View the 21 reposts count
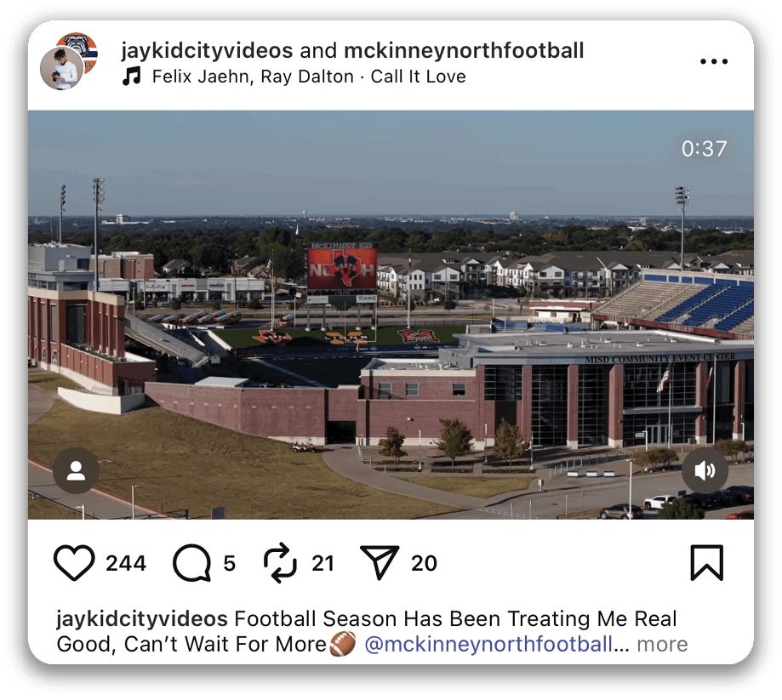 [323, 563]
